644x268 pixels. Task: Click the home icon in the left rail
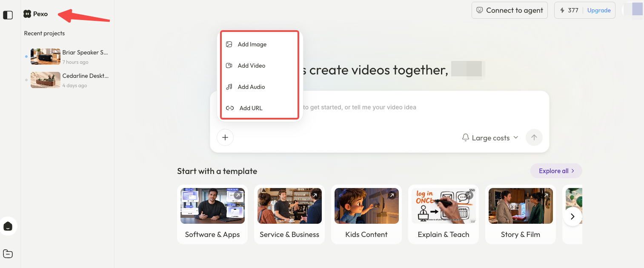[8, 226]
